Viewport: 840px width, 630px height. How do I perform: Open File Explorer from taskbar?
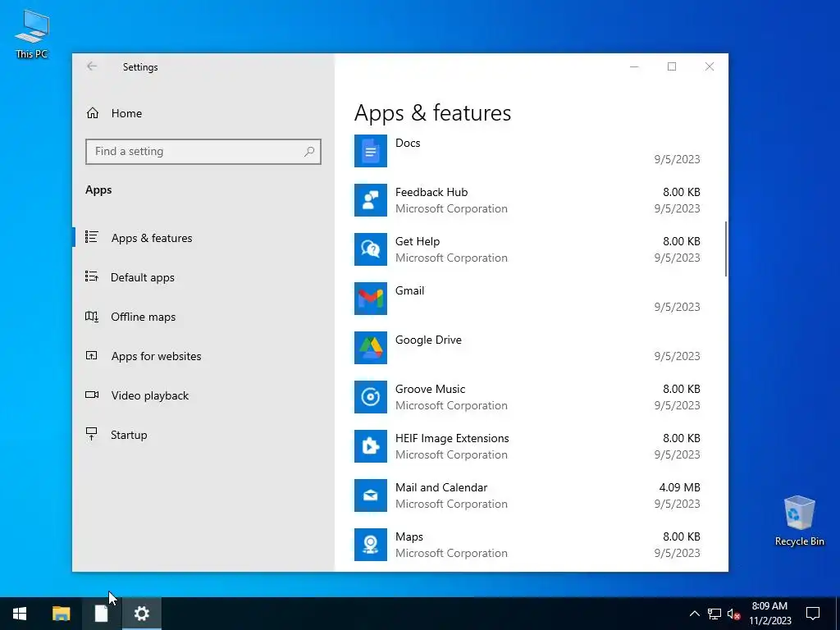coord(61,614)
